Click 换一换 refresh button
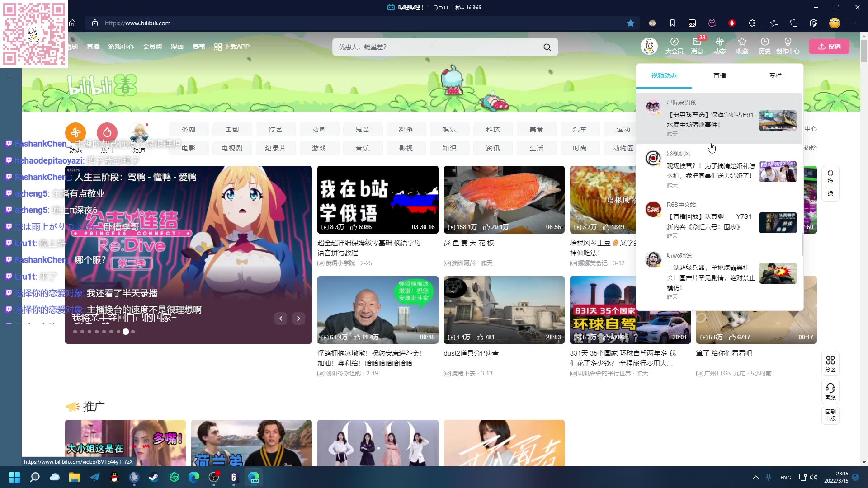 coord(830,183)
